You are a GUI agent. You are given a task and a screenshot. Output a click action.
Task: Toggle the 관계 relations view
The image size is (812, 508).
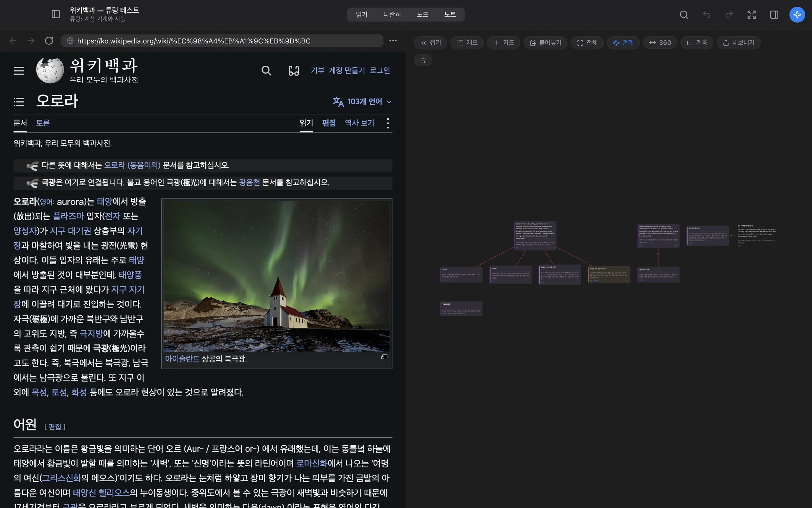click(623, 43)
